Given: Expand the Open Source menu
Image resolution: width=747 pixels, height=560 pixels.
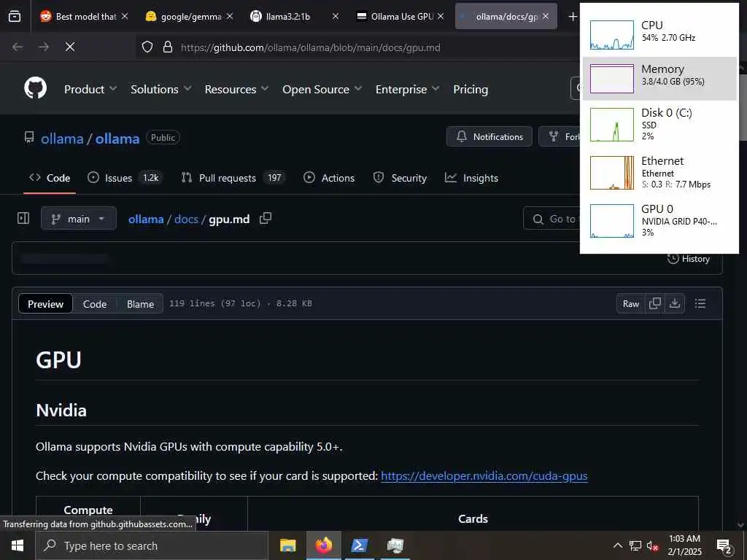Looking at the screenshot, I should 322,89.
